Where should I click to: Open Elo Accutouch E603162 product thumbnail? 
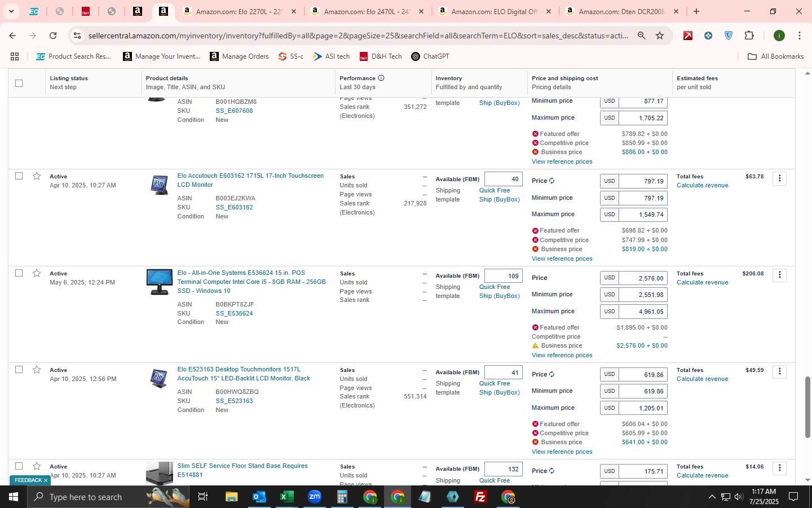(x=159, y=185)
